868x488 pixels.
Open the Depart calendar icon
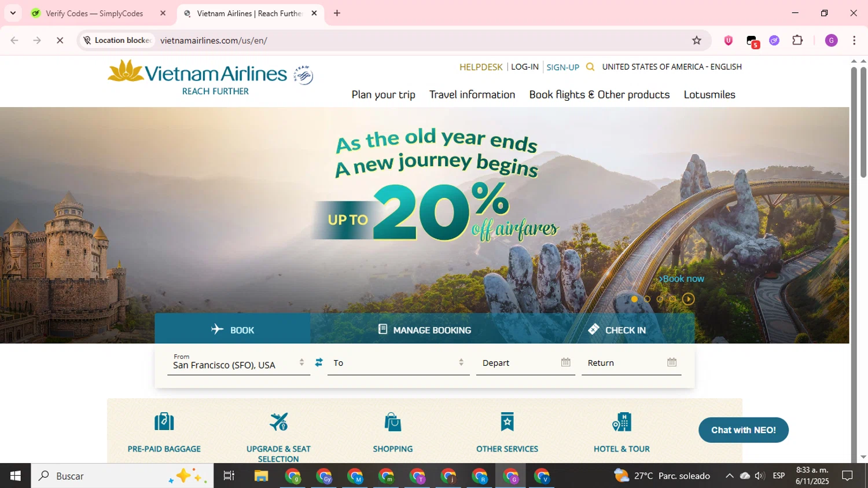(566, 362)
